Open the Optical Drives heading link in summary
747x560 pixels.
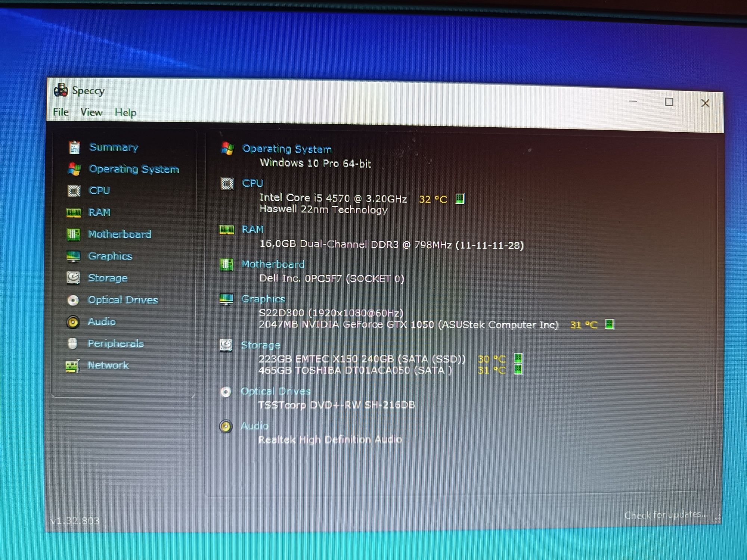276,391
